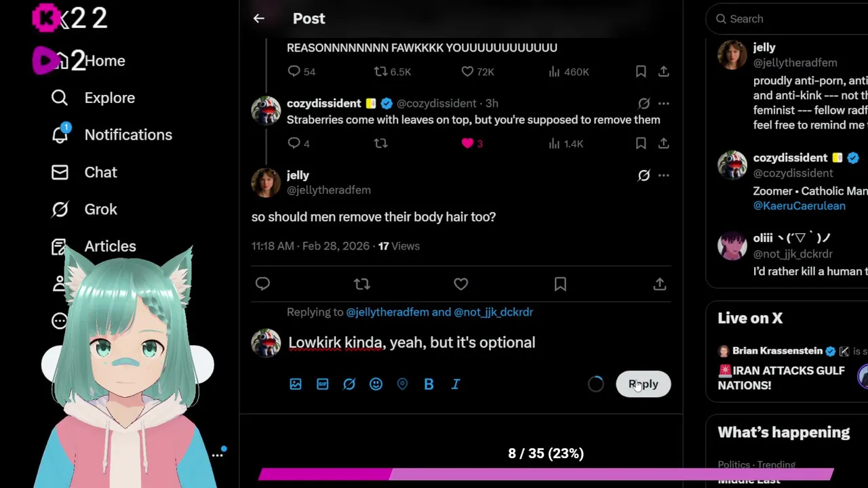868x488 pixels.
Task: Click the back arrow beside Post
Action: [258, 19]
